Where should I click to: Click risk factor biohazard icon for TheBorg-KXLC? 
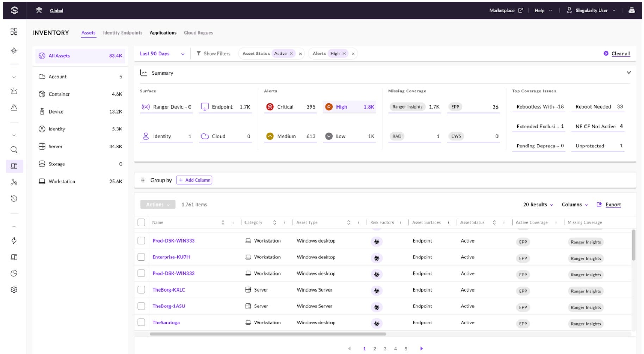(377, 291)
